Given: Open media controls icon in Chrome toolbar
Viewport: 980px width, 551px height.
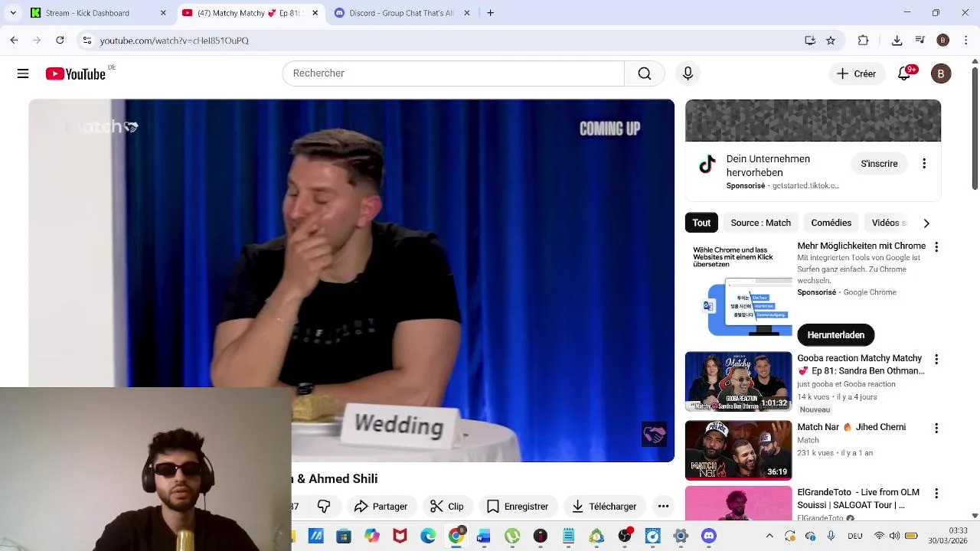Looking at the screenshot, I should 920,41.
